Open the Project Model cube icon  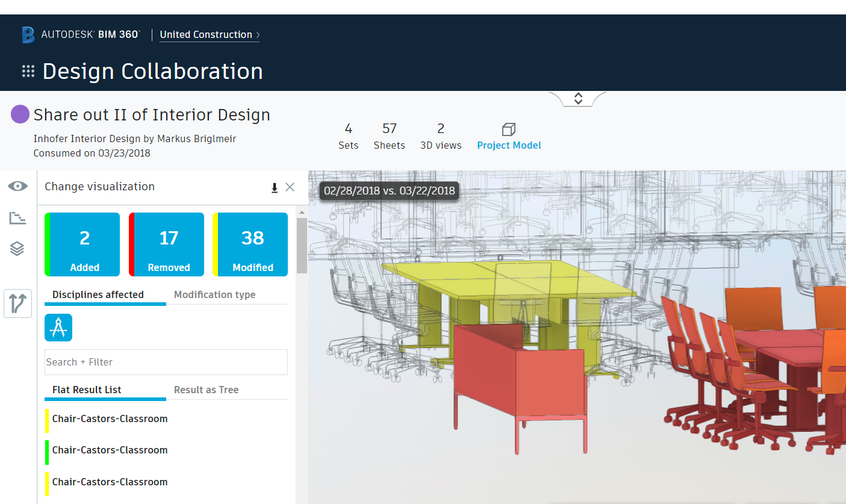click(x=508, y=129)
